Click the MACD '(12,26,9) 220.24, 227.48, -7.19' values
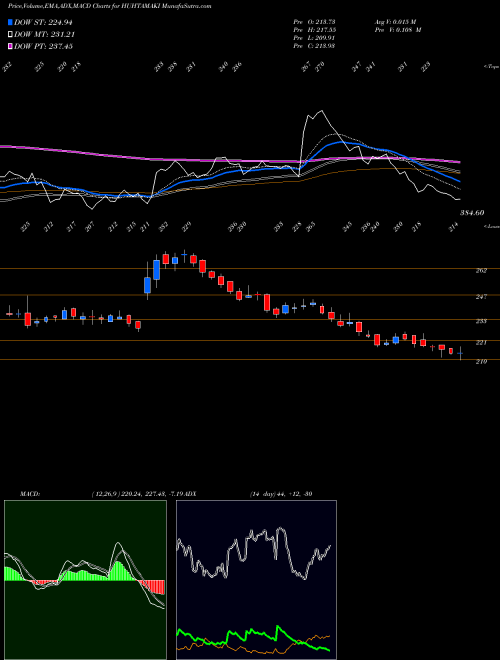Screen dimensions: 500x660 [137, 494]
